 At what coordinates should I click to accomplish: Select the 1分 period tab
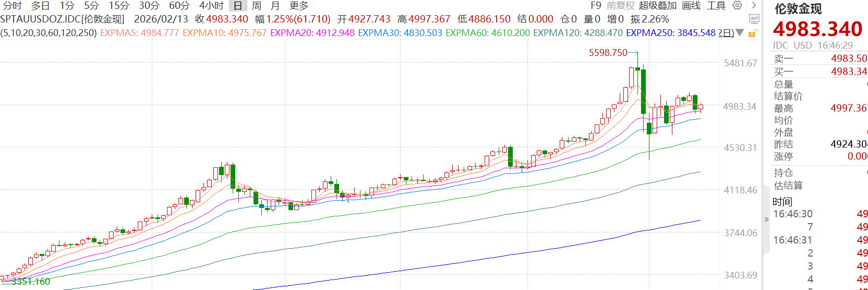tap(67, 5)
